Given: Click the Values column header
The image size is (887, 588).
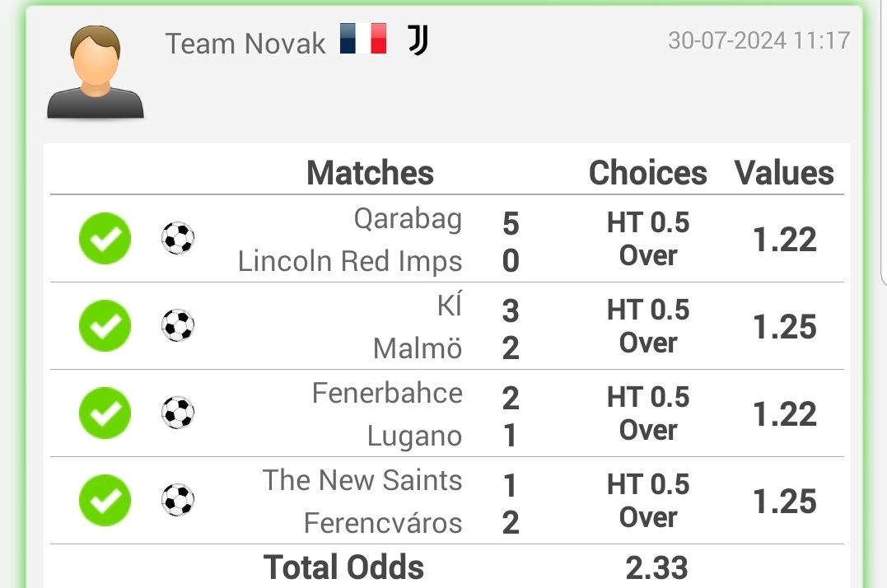Looking at the screenshot, I should point(784,172).
